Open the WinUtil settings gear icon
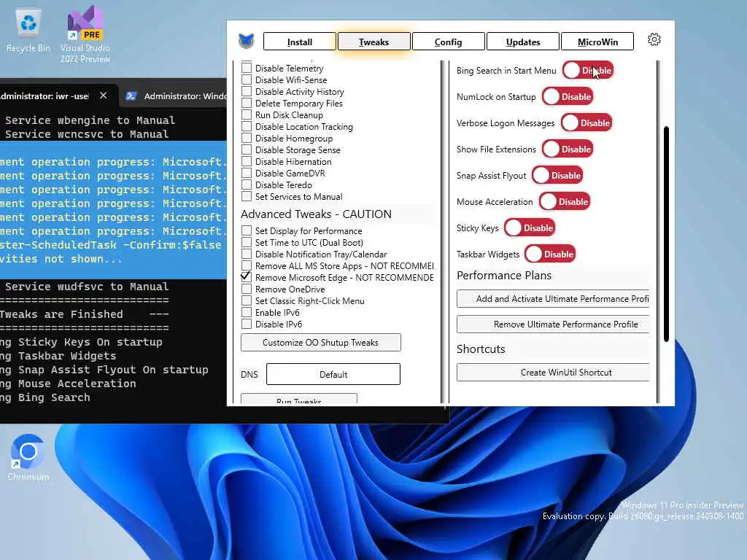The width and height of the screenshot is (747, 560). (654, 39)
